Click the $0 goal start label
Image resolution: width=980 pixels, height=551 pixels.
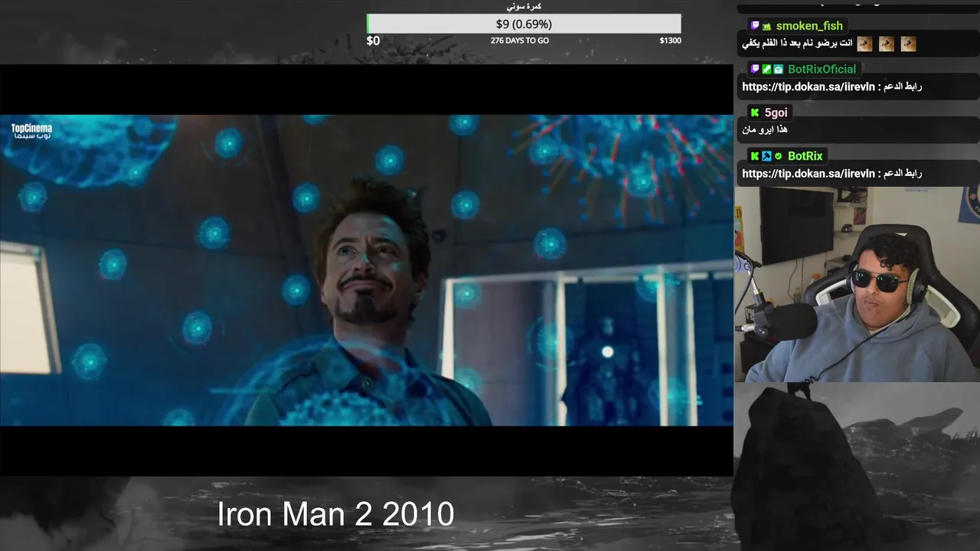(x=373, y=41)
